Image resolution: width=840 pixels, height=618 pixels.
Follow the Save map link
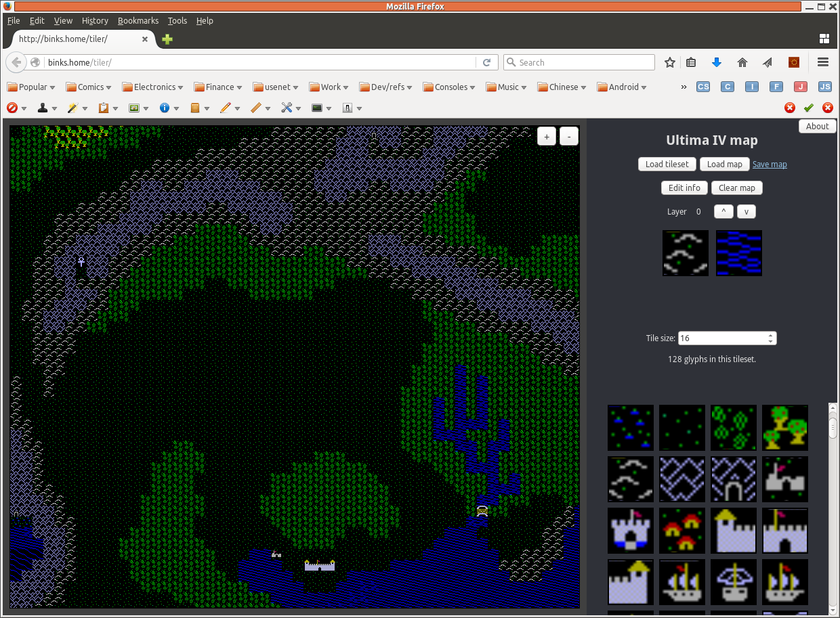(x=770, y=164)
